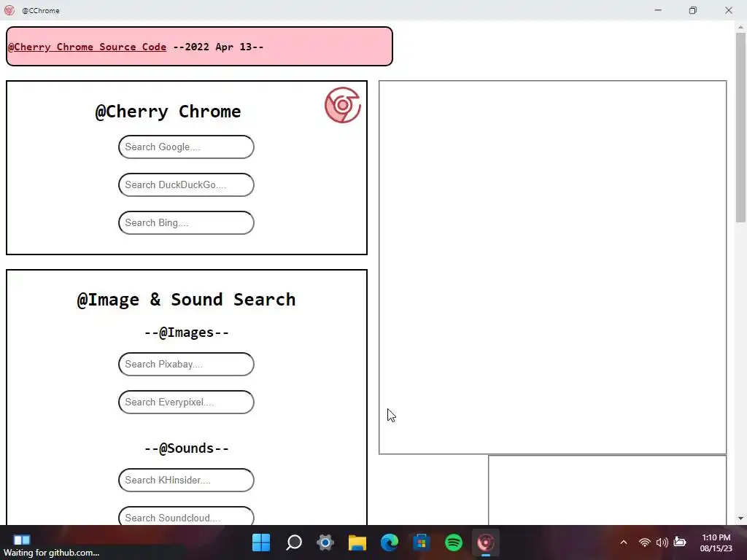Open Microsoft Store from the taskbar

[x=421, y=542]
